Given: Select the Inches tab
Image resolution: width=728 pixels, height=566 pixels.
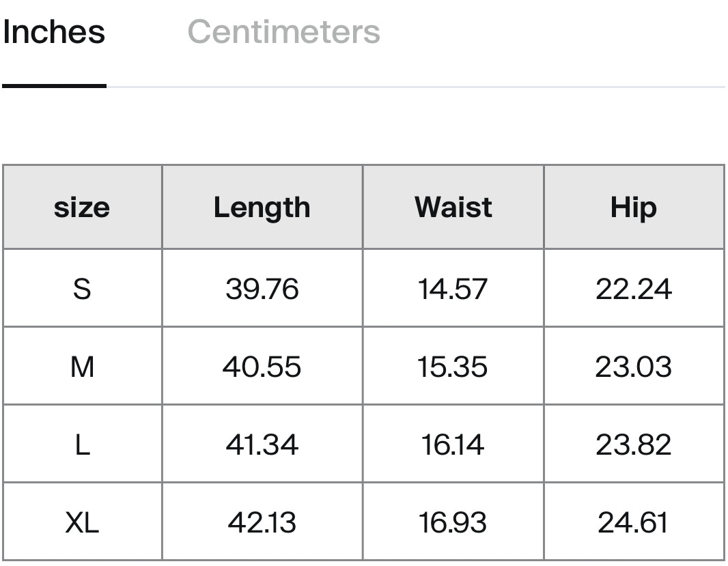Looking at the screenshot, I should pyautogui.click(x=54, y=32).
